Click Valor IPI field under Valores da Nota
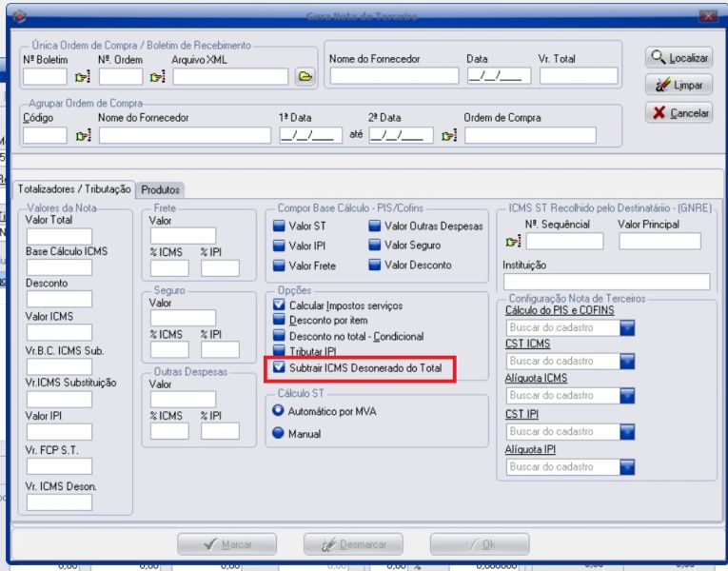728x571 pixels. (x=59, y=432)
